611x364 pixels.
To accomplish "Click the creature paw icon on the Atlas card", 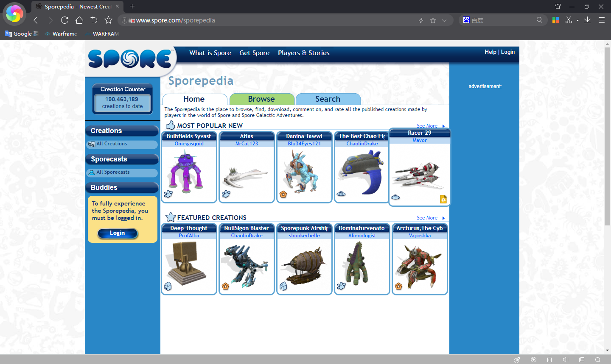I will (x=226, y=194).
